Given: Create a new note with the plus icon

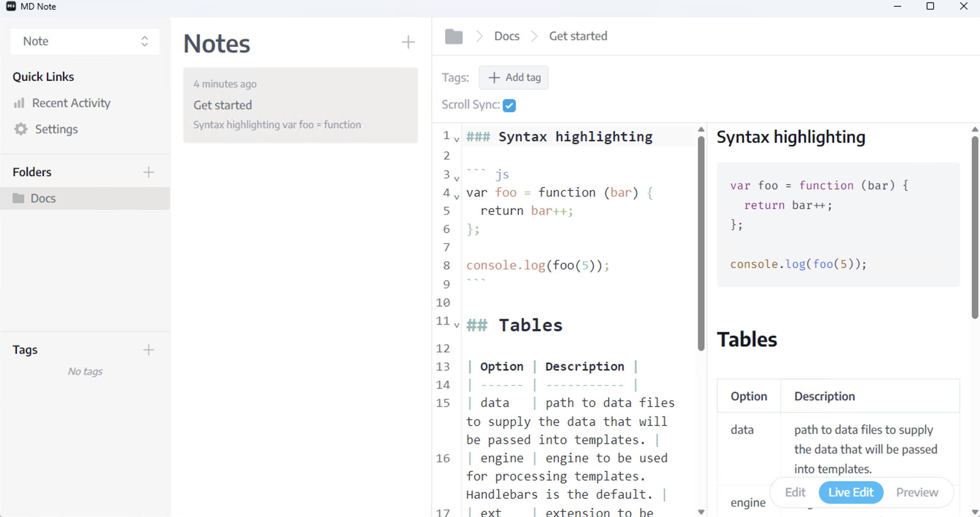Looking at the screenshot, I should (x=408, y=42).
